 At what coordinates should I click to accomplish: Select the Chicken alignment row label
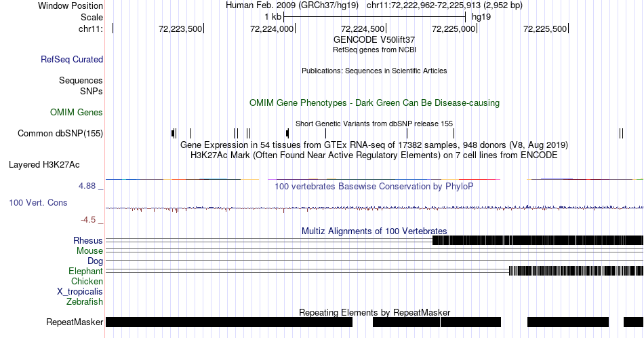pos(87,281)
